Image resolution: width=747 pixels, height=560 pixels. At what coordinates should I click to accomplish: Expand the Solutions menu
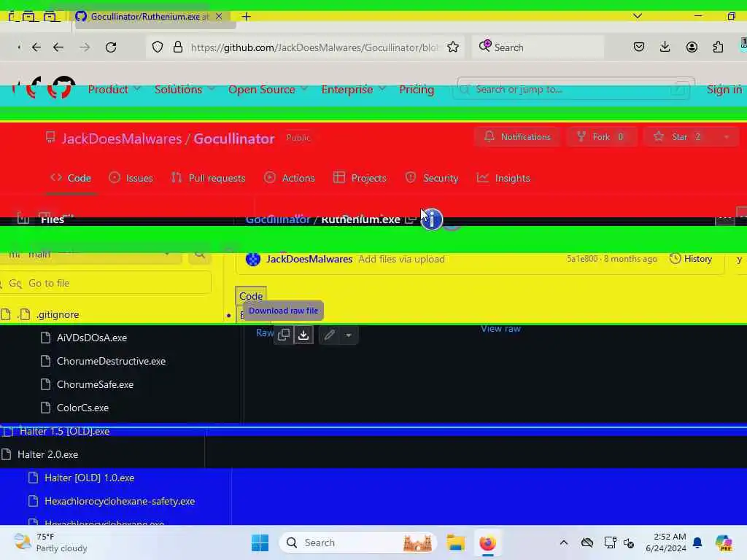pos(185,90)
